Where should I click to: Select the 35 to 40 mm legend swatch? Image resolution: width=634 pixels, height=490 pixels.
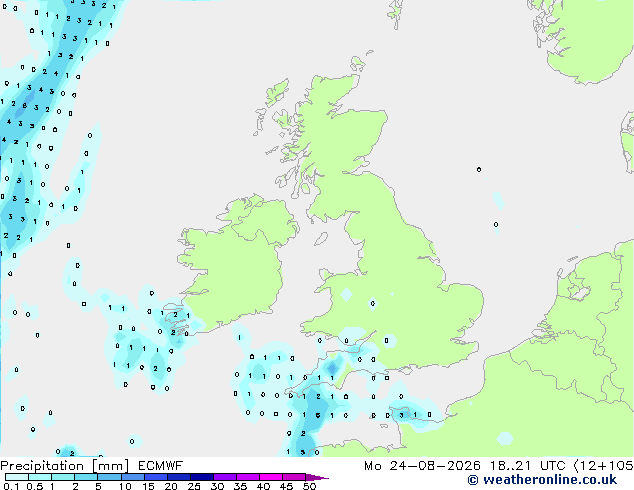(248, 477)
